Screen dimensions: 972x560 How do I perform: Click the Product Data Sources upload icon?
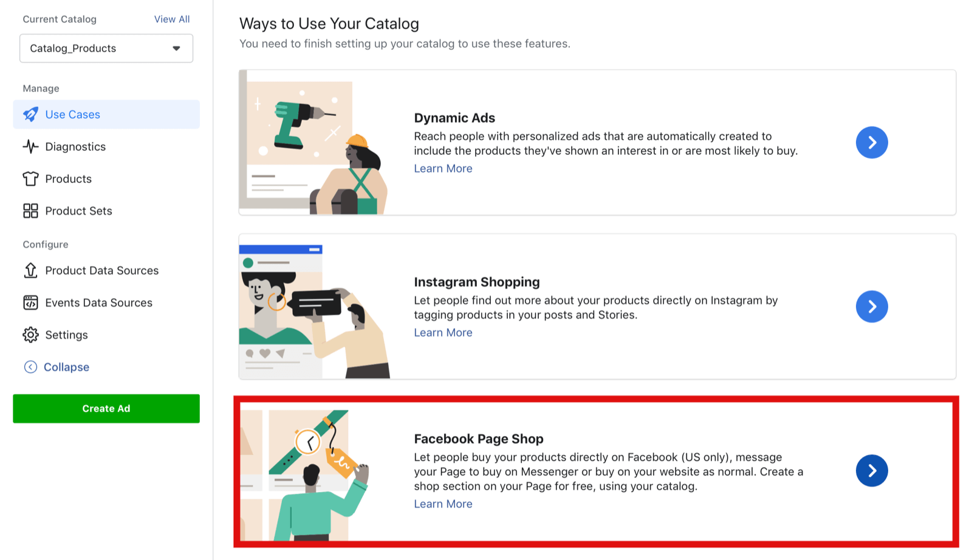click(30, 270)
